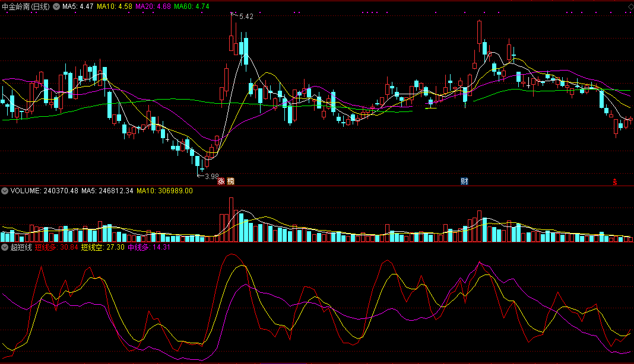Click the blue 财 marker icon

tap(464, 181)
